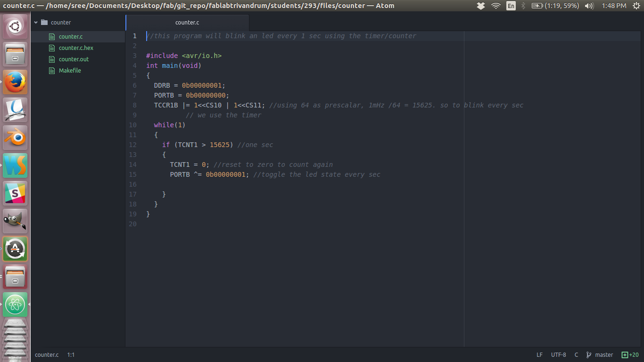This screenshot has width=644, height=362.
Task: Select the counter folder icon in tree view
Action: [44, 22]
